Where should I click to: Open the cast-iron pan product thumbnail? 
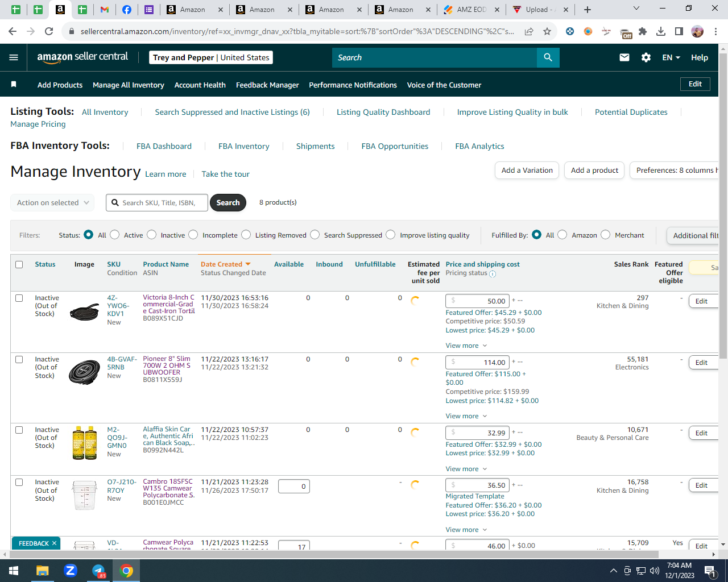[x=84, y=311]
